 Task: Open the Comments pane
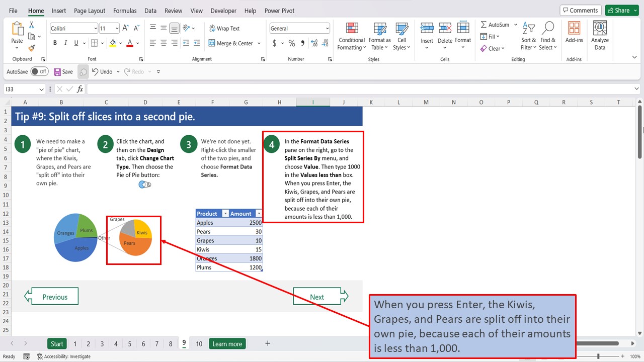581,11
